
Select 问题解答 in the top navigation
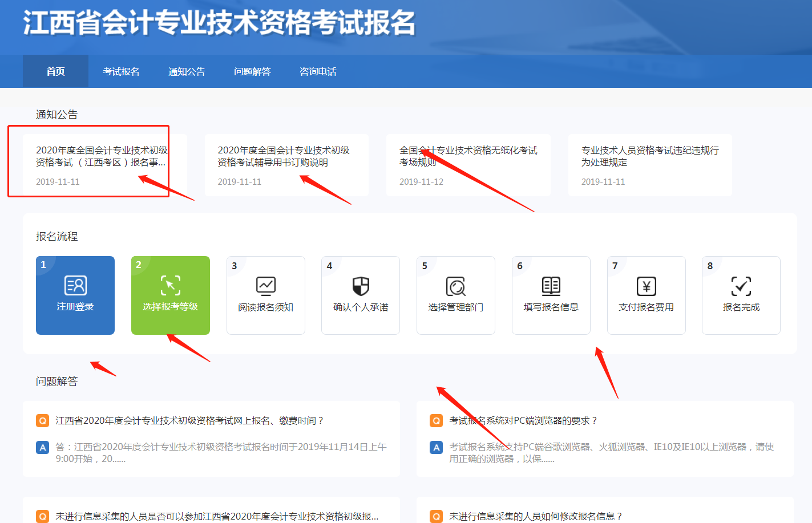[x=252, y=71]
